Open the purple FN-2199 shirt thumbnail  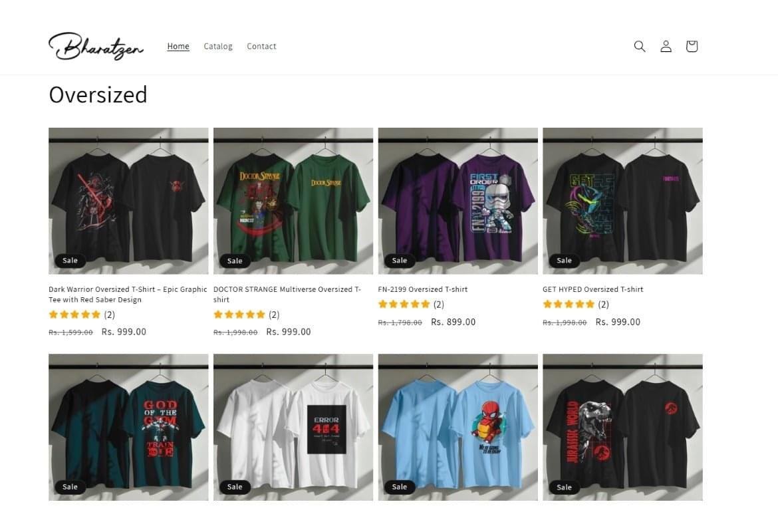point(457,201)
